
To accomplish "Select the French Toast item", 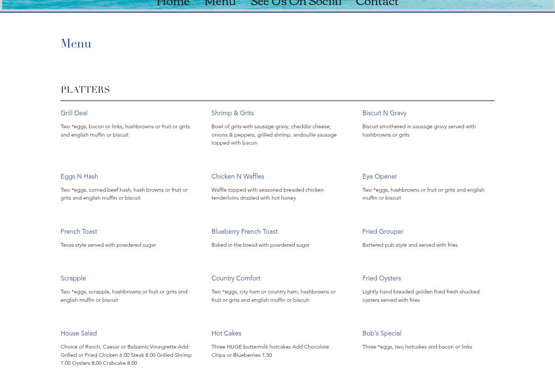I will [x=79, y=232].
